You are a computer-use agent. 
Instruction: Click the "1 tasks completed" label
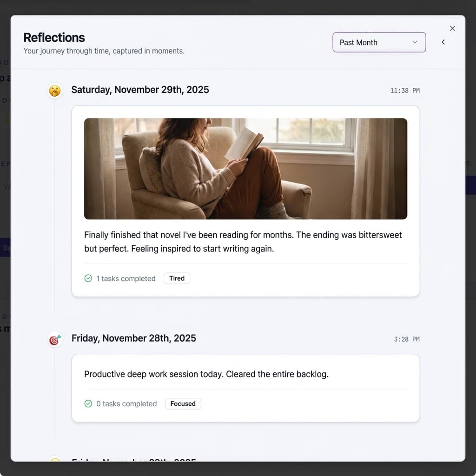point(126,278)
